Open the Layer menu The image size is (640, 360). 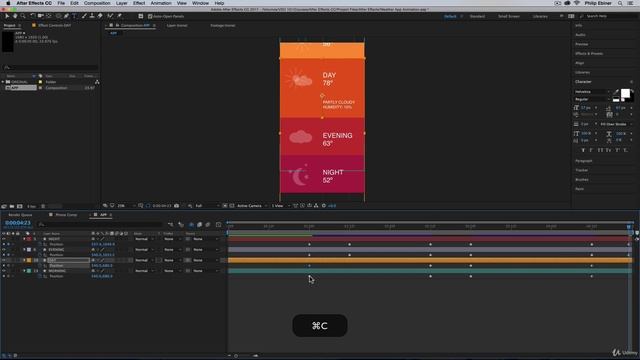(x=122, y=3)
